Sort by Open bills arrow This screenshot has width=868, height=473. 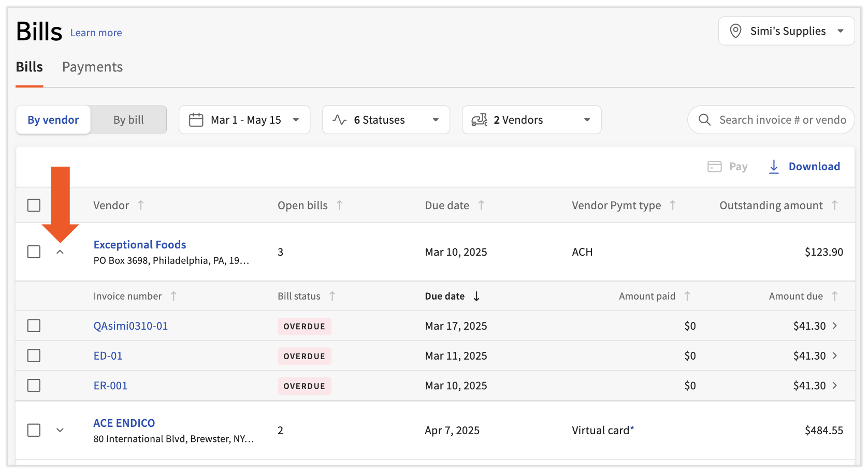click(x=340, y=205)
